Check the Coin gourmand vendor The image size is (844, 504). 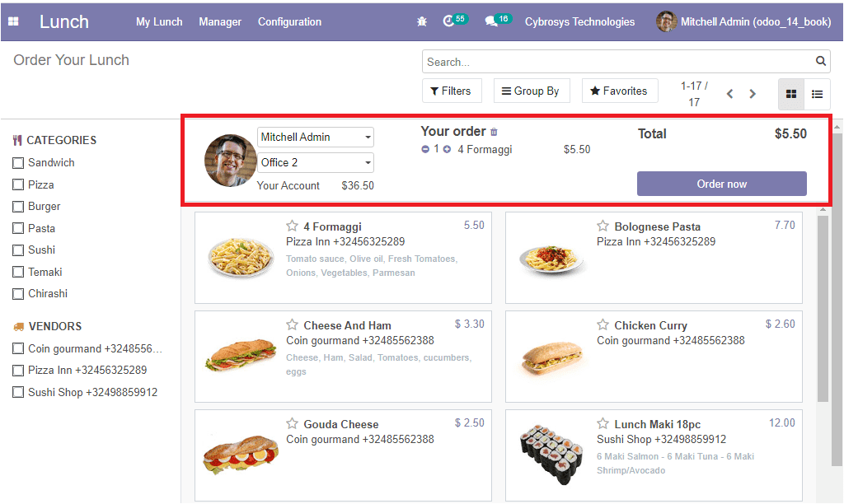click(18, 348)
